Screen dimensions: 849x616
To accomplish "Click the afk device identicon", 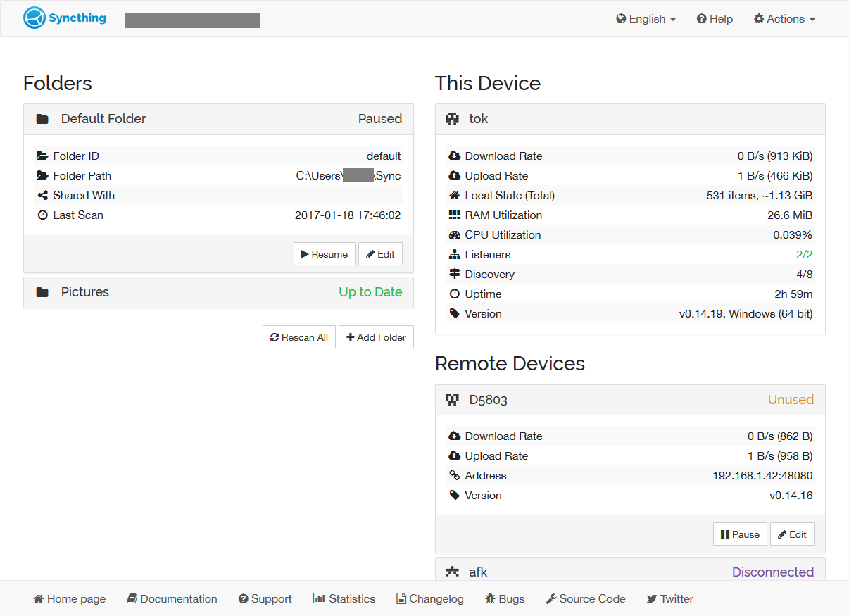I will [x=453, y=572].
